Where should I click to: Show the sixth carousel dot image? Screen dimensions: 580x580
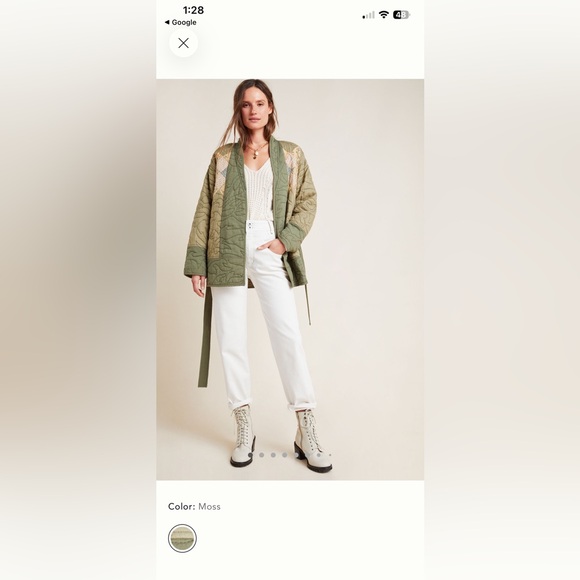click(308, 455)
